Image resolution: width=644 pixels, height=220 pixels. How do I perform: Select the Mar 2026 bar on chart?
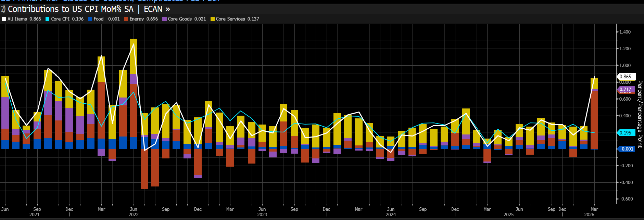click(594, 113)
